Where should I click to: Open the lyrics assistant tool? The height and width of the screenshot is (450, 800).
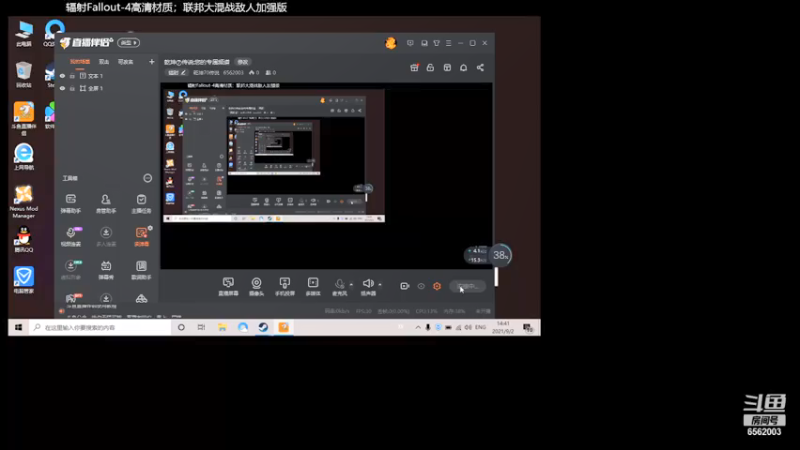tap(141, 269)
